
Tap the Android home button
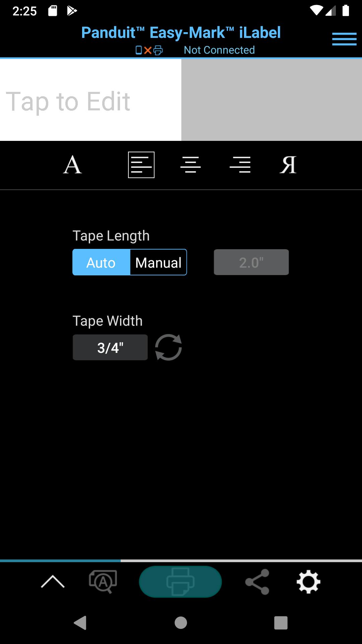tap(181, 623)
